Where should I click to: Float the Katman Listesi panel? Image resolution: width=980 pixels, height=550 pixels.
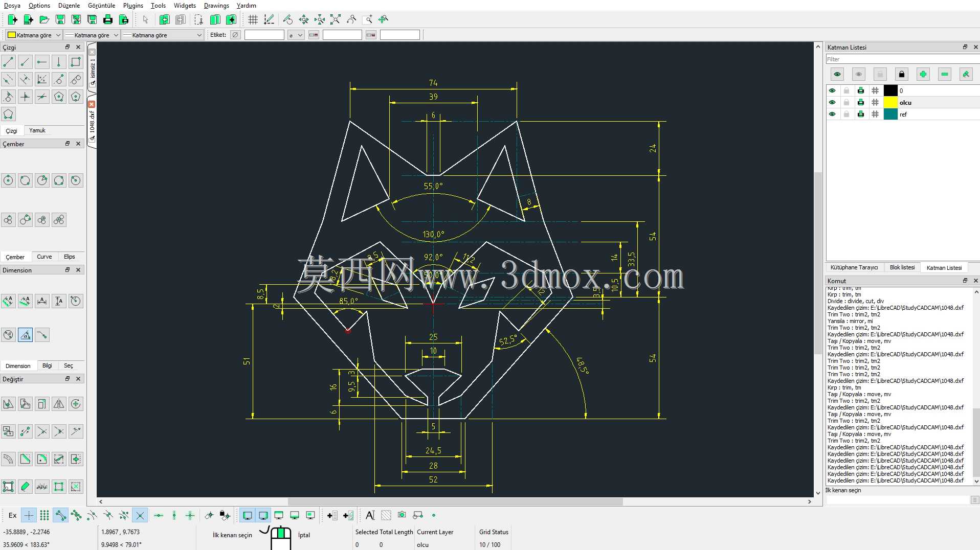click(965, 47)
